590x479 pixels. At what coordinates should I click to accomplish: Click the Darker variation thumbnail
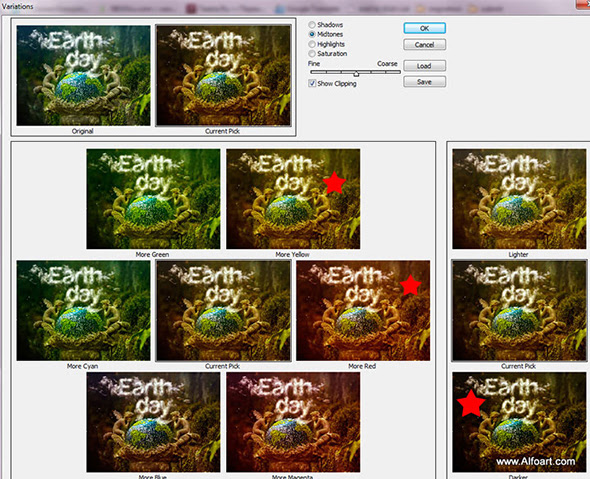[519, 422]
